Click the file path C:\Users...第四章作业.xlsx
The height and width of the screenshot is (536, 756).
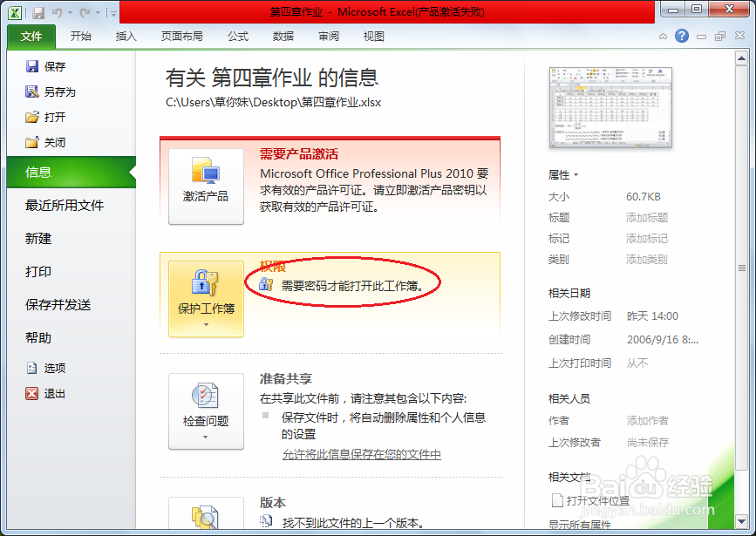coord(274,102)
